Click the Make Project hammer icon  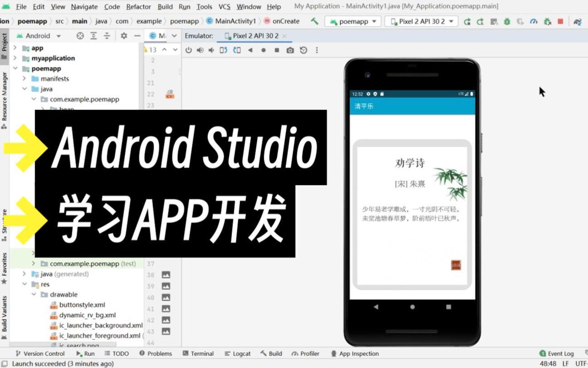(314, 21)
